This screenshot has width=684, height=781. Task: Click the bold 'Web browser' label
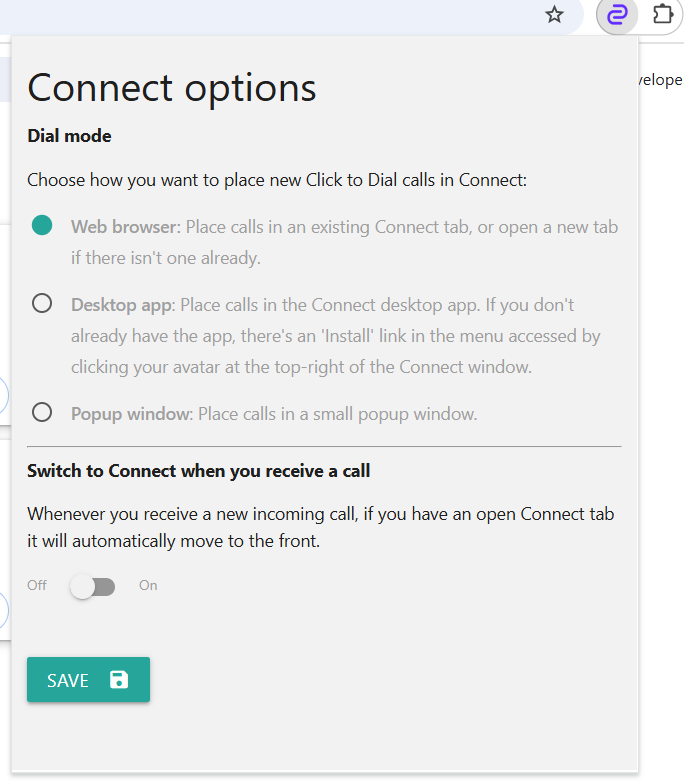pos(126,227)
